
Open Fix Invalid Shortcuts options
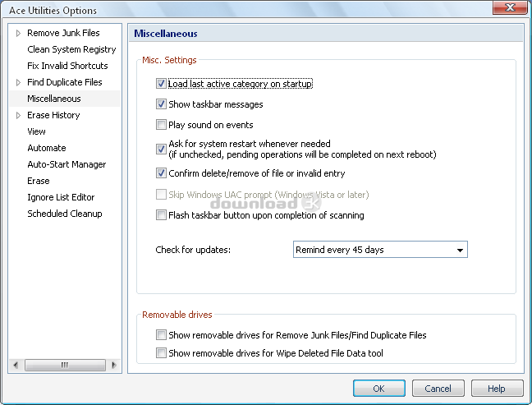[x=67, y=66]
